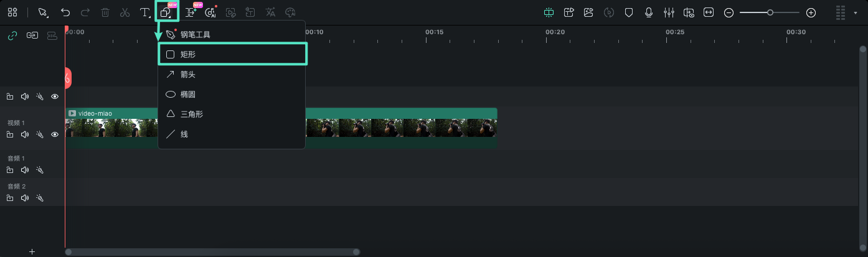Image resolution: width=868 pixels, height=257 pixels.
Task: Mute the 音频 1 track speaker
Action: pyautogui.click(x=25, y=170)
